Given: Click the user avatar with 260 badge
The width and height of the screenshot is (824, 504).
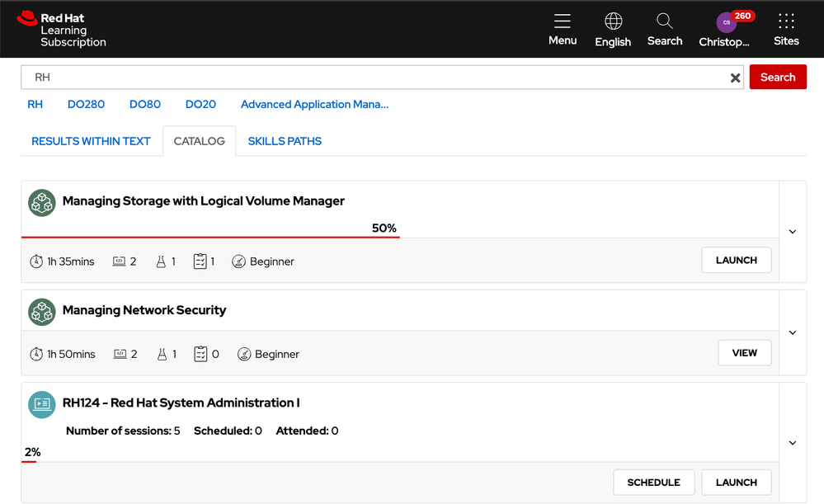Looking at the screenshot, I should click(x=726, y=22).
